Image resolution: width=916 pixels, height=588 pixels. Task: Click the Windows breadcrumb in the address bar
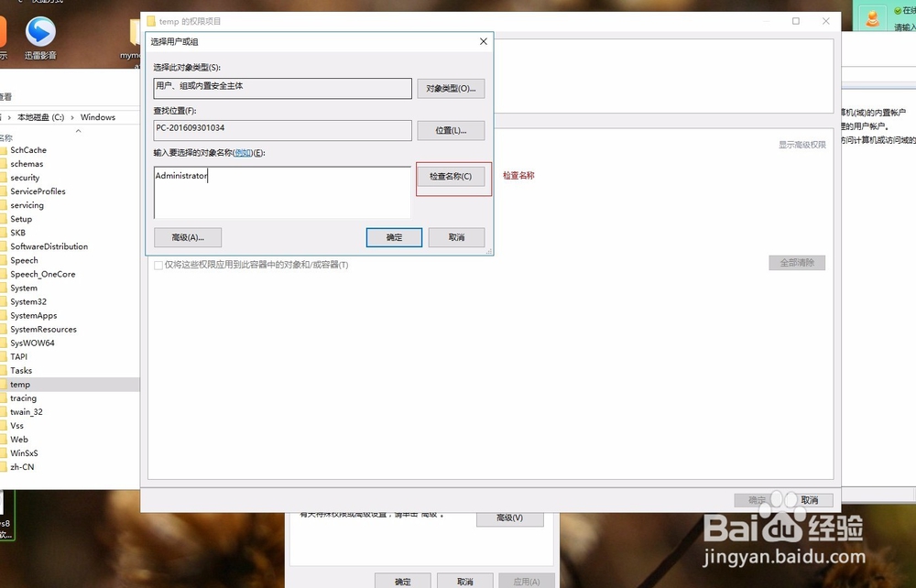click(x=98, y=117)
